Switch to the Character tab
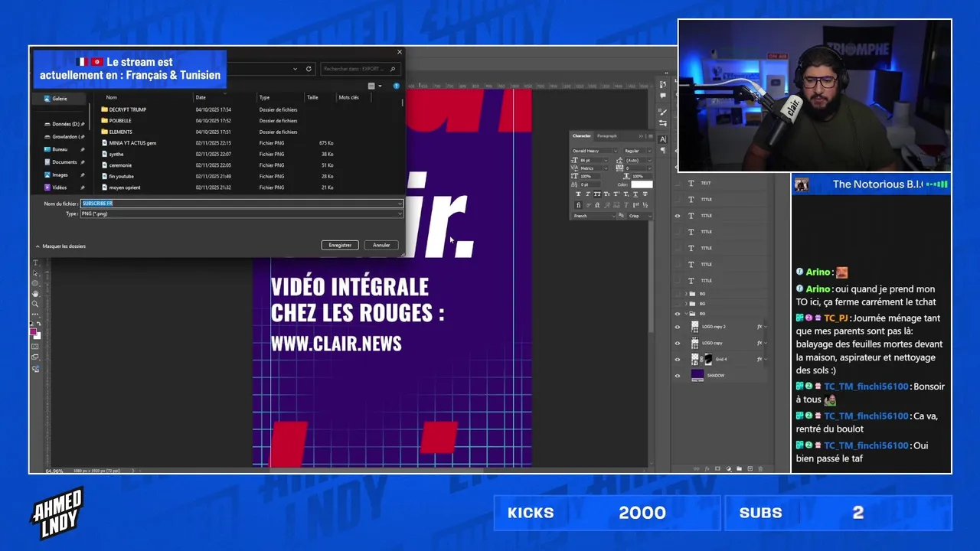Image resolution: width=980 pixels, height=551 pixels. pos(582,136)
